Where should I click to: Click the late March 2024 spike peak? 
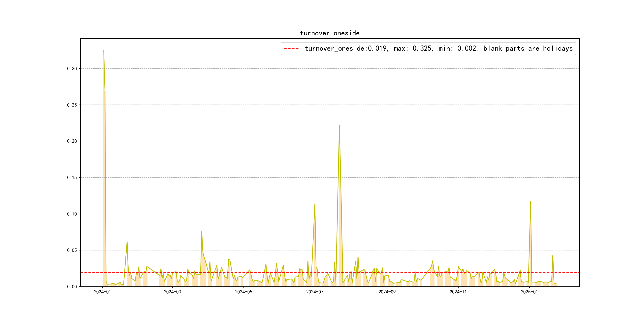coord(202,232)
